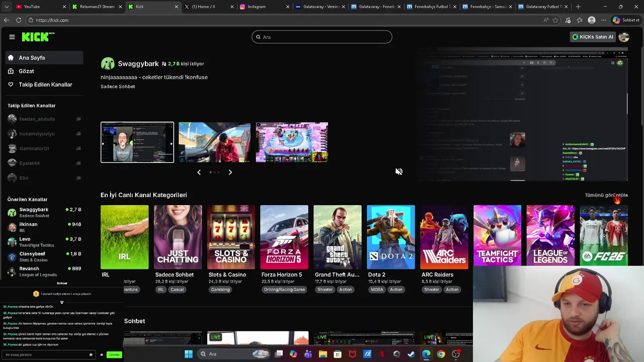Open the EA FC26 category card
The image size is (644, 362).
(x=604, y=235)
